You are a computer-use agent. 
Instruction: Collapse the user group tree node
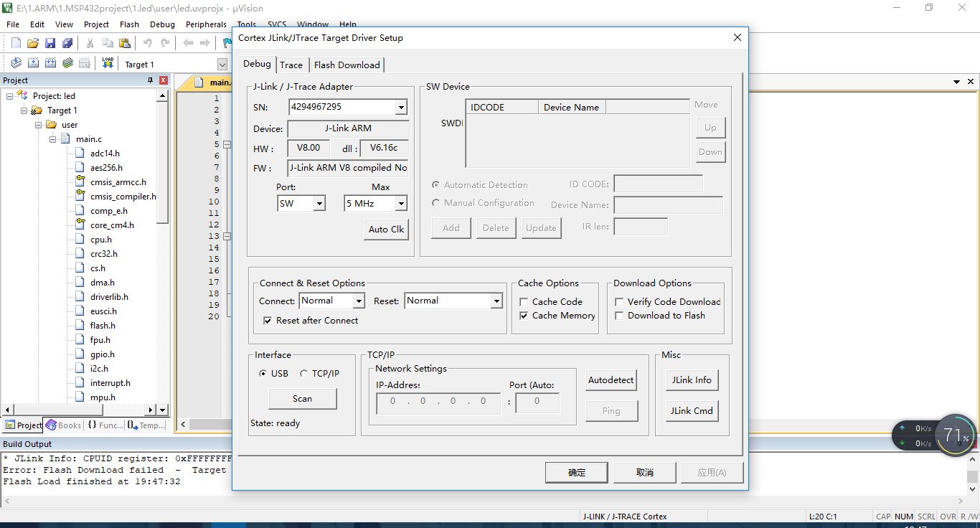[x=39, y=125]
